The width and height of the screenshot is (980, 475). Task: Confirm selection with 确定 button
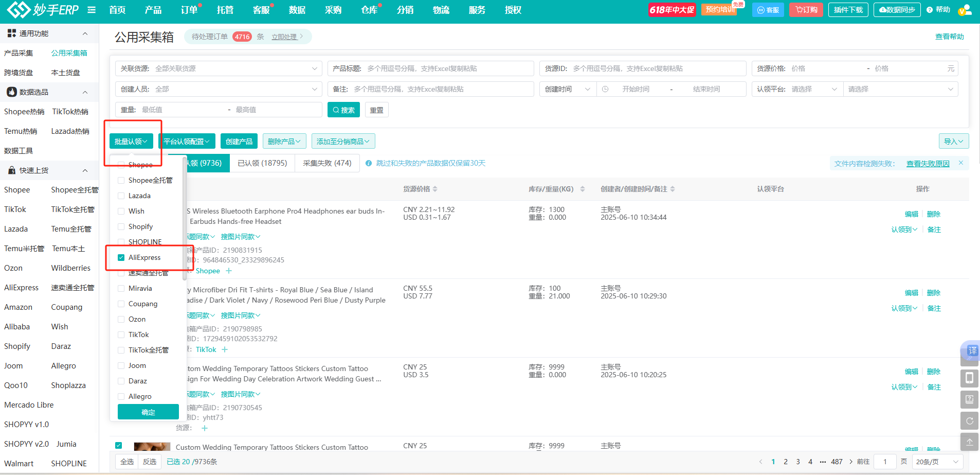(x=148, y=412)
